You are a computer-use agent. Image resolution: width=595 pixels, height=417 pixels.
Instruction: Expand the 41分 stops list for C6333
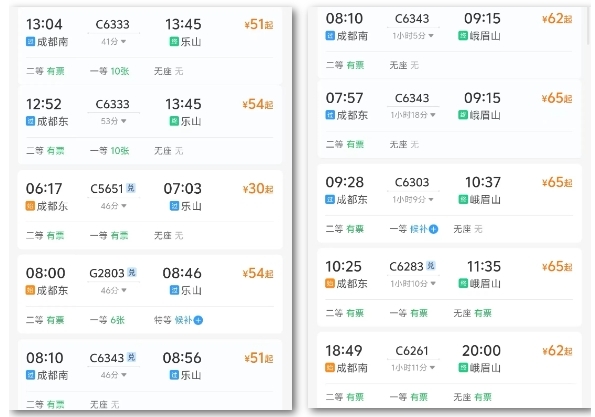tap(113, 41)
